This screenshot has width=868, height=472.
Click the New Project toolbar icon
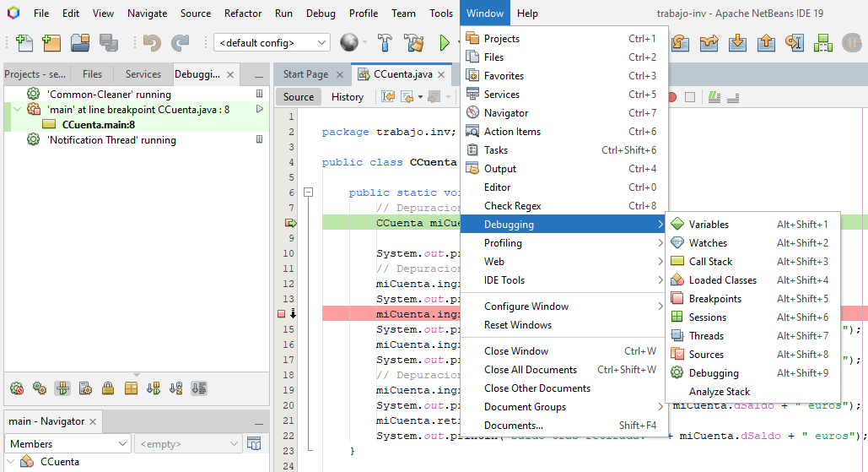pyautogui.click(x=51, y=42)
